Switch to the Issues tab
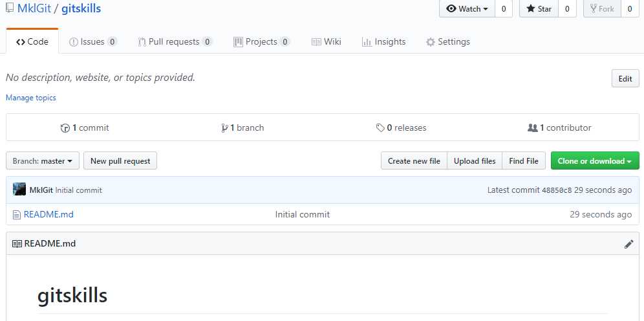 [93, 41]
